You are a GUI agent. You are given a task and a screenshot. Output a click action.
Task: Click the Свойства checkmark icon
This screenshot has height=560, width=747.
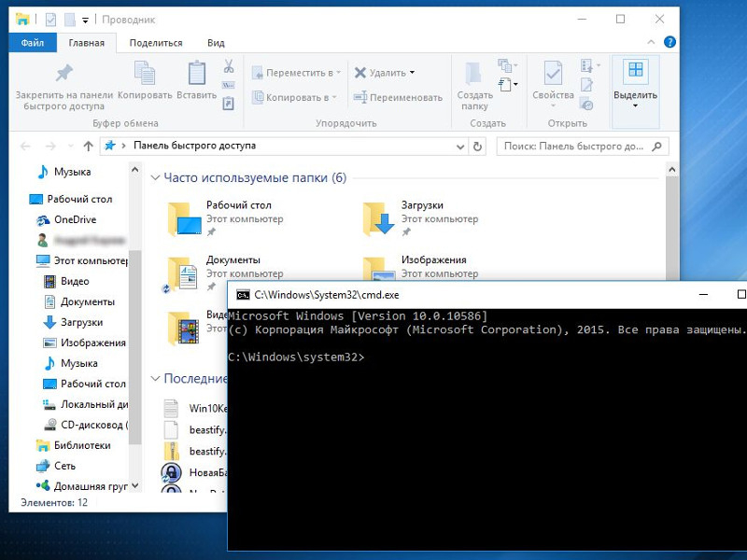point(553,73)
